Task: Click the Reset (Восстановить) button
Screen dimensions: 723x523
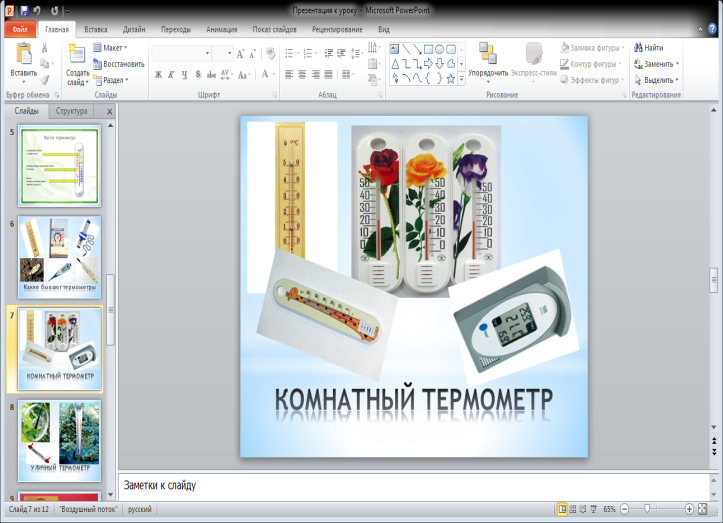Action: (118, 64)
